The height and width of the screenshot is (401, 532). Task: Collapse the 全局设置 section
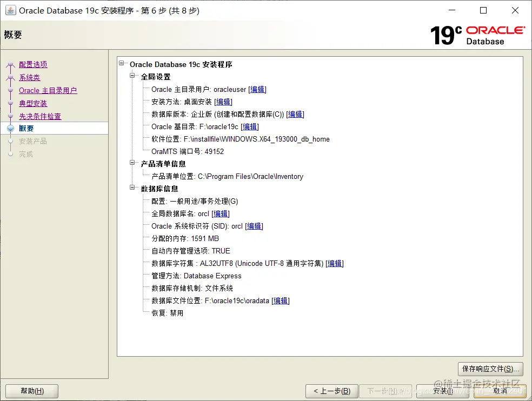click(131, 76)
